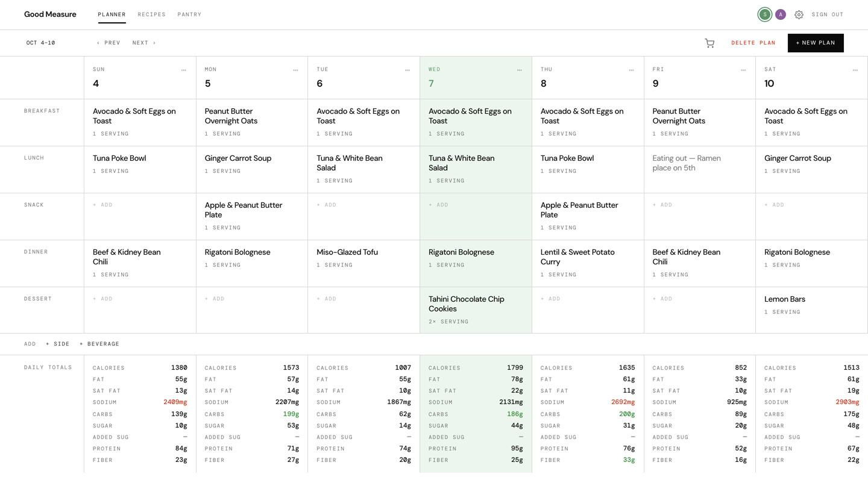This screenshot has height=492, width=868.
Task: Add a snack on Tuesday
Action: [x=327, y=205]
